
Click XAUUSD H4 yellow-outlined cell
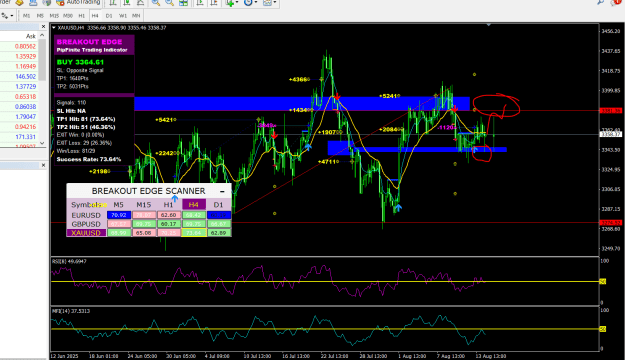point(194,233)
